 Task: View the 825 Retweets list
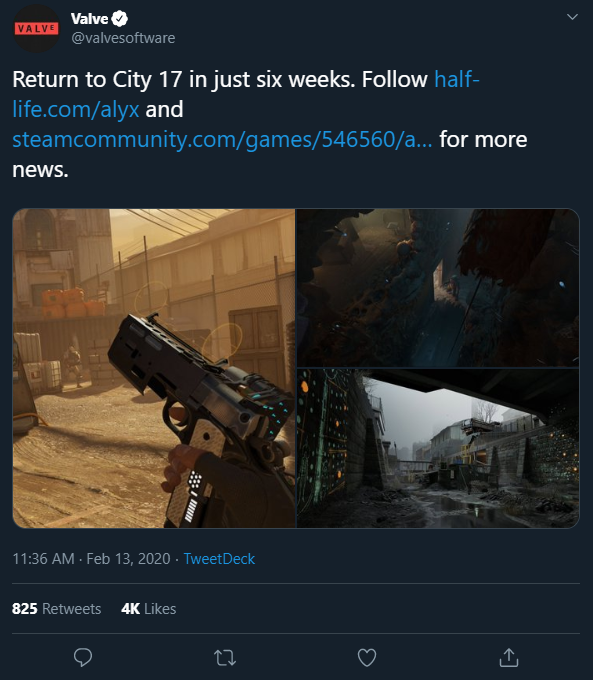click(x=56, y=608)
